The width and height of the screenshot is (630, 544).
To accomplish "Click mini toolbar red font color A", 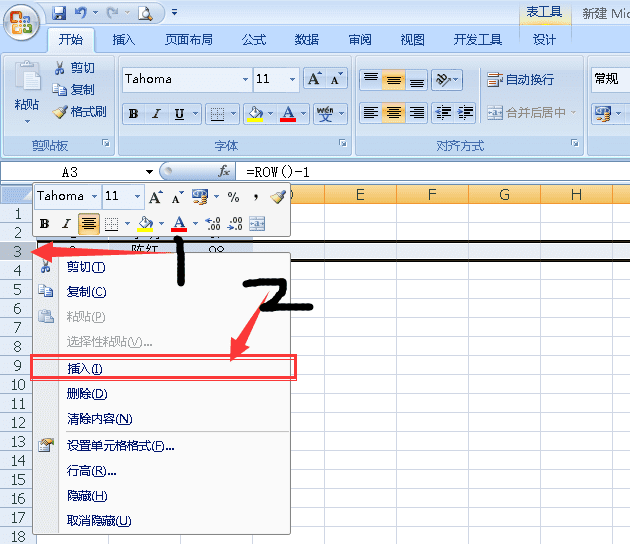I will 179,224.
